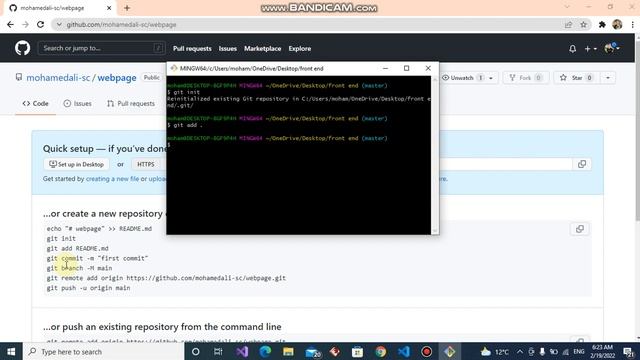The height and width of the screenshot is (360, 640).
Task: Go to Explore
Action: tap(300, 49)
